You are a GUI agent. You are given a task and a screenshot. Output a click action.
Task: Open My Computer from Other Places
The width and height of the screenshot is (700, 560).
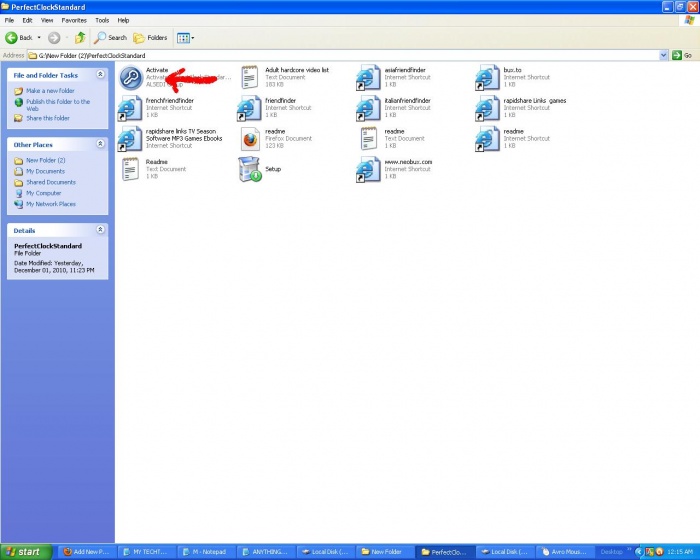coord(43,193)
